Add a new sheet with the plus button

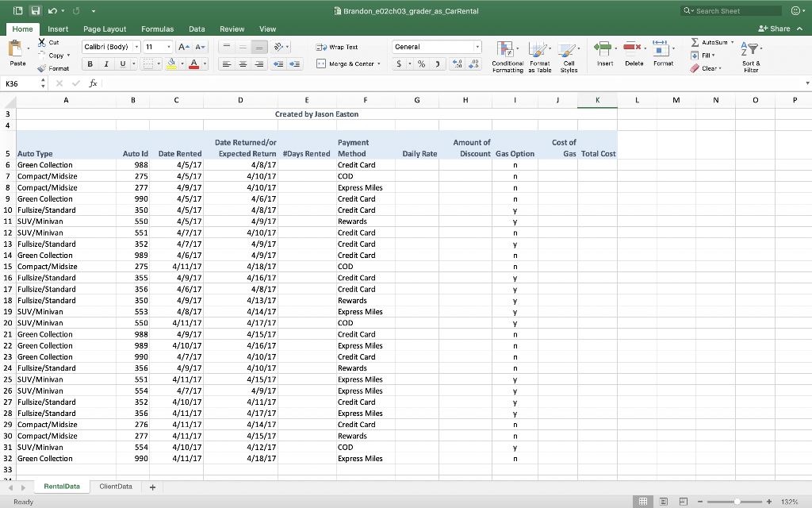tap(152, 487)
